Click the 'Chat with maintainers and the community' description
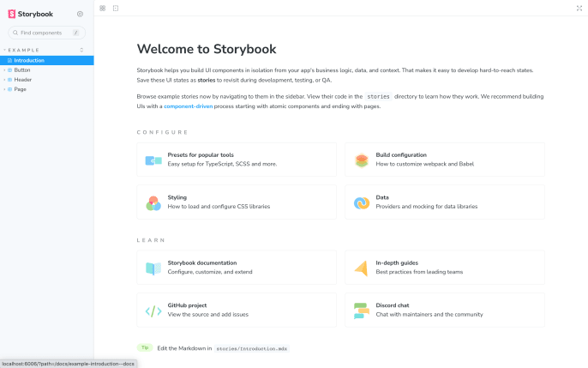This screenshot has width=588, height=368. 429,314
